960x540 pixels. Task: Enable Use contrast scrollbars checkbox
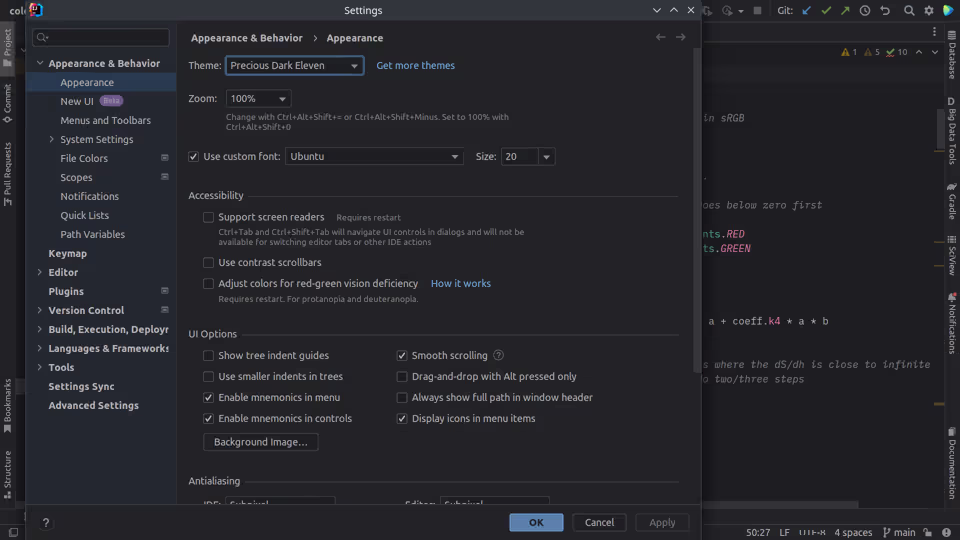(208, 263)
